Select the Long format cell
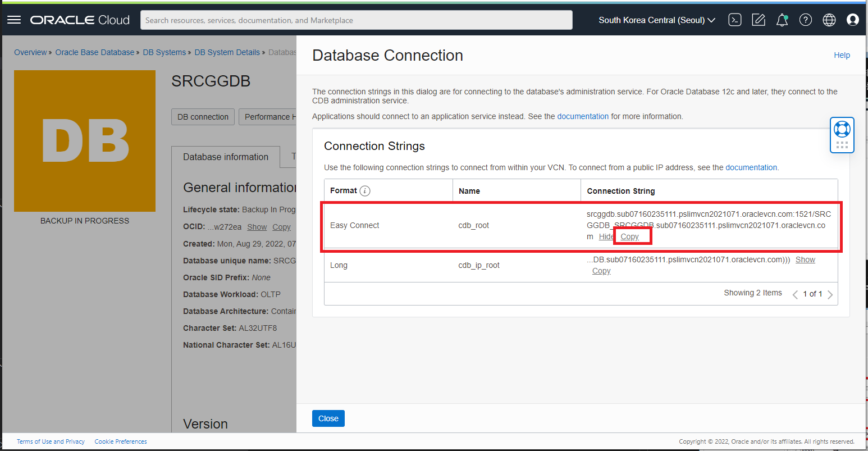The width and height of the screenshot is (868, 451). tap(339, 265)
